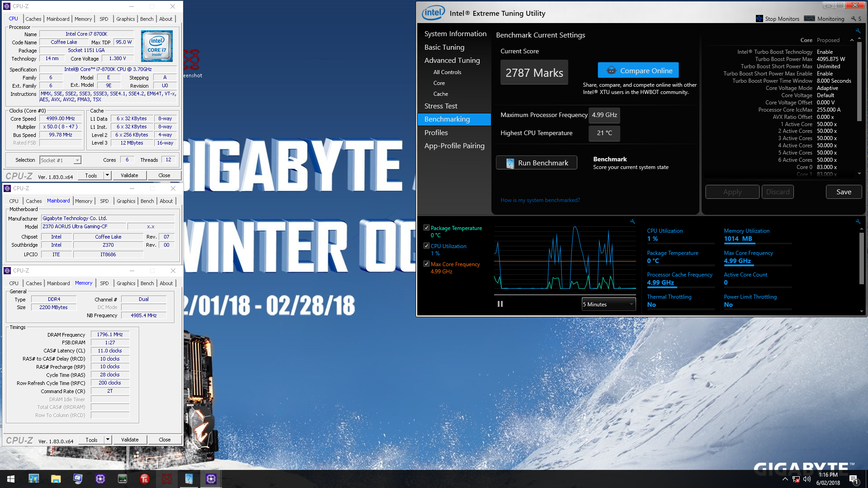Image resolution: width=868 pixels, height=488 pixels.
Task: Open the MEM test chip icon on taskbar
Action: point(122,479)
